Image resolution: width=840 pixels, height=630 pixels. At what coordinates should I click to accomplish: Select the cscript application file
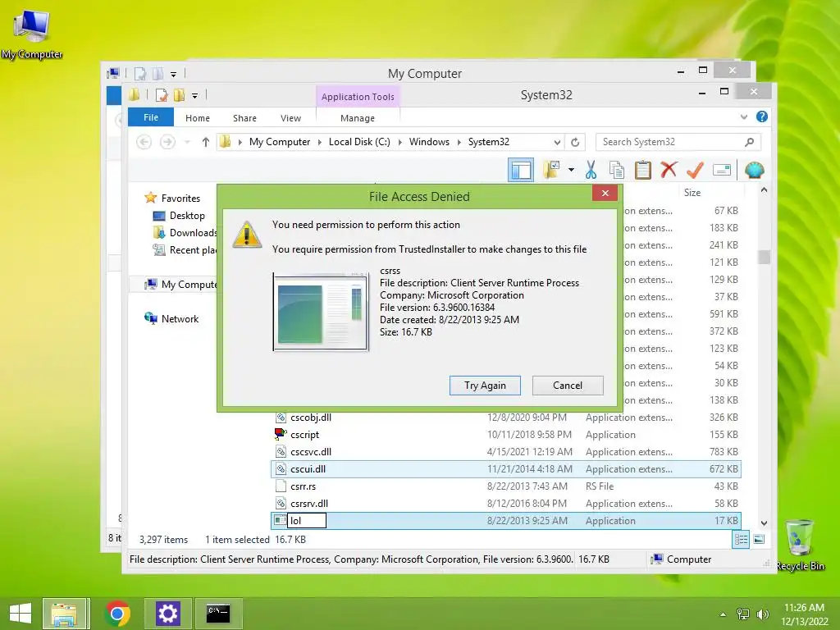[x=506, y=435]
